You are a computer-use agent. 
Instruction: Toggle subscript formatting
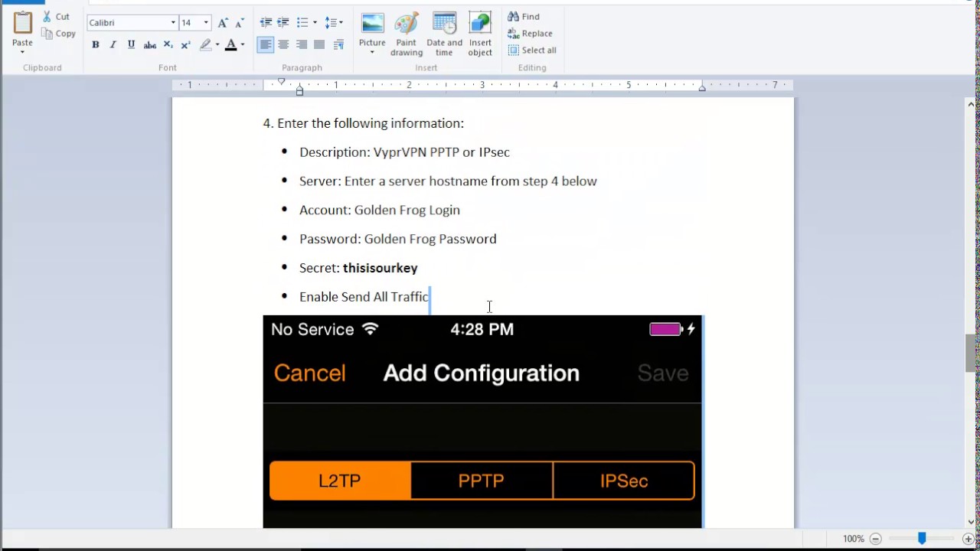point(168,45)
